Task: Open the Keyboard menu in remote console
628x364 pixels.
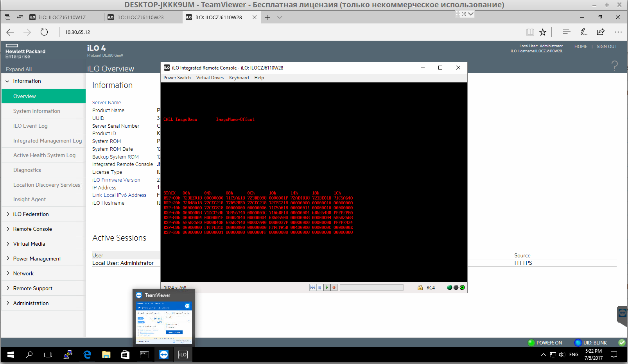Action: [x=239, y=78]
